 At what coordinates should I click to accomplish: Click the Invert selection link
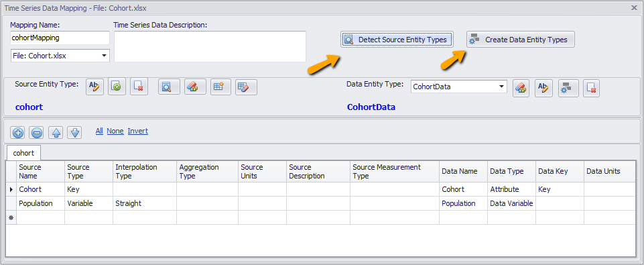pyautogui.click(x=137, y=131)
